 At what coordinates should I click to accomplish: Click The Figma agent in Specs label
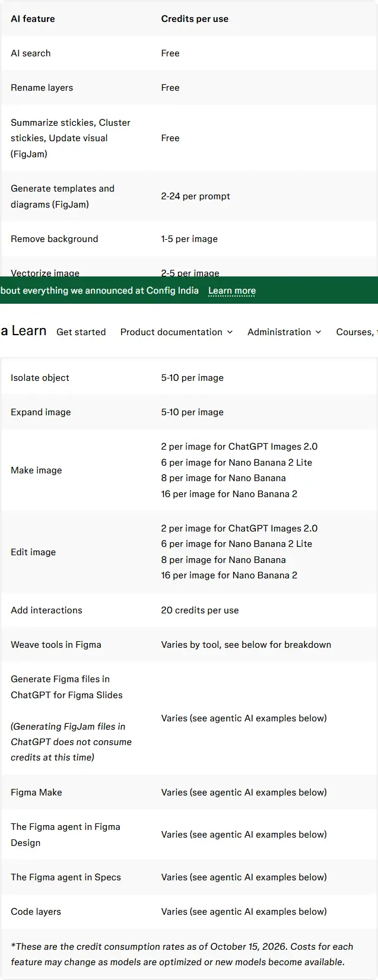coord(66,877)
